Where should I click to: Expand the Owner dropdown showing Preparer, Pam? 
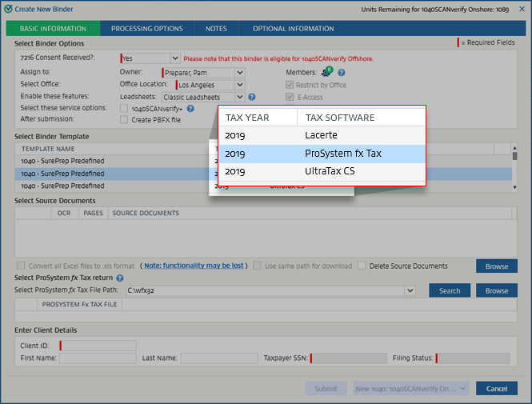click(239, 73)
